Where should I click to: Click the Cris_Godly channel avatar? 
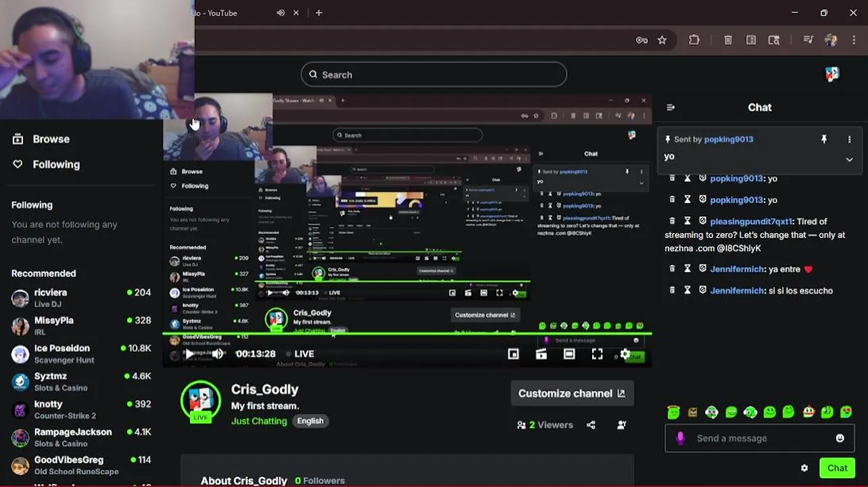click(x=201, y=401)
